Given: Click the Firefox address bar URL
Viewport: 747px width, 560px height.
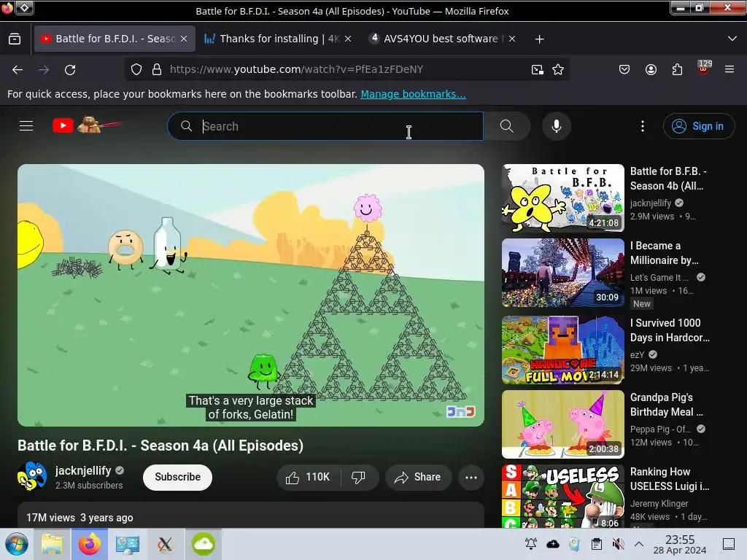Looking at the screenshot, I should pyautogui.click(x=296, y=69).
